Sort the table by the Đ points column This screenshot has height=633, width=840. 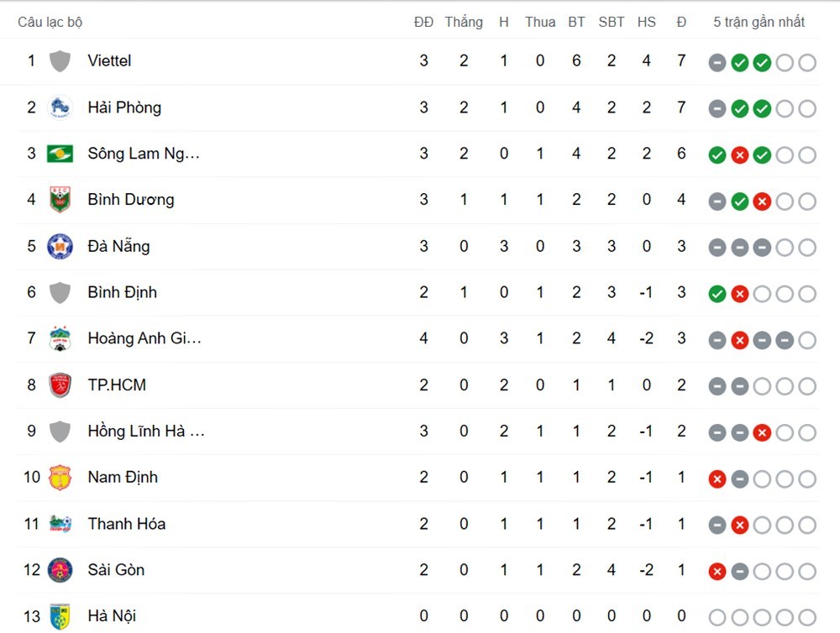(680, 22)
